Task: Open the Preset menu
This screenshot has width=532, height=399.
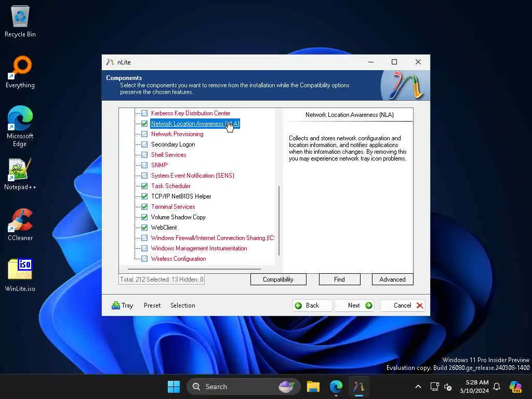Action: pyautogui.click(x=152, y=305)
